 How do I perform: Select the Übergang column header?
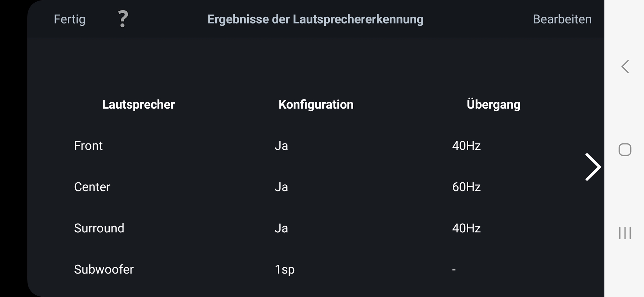tap(493, 105)
